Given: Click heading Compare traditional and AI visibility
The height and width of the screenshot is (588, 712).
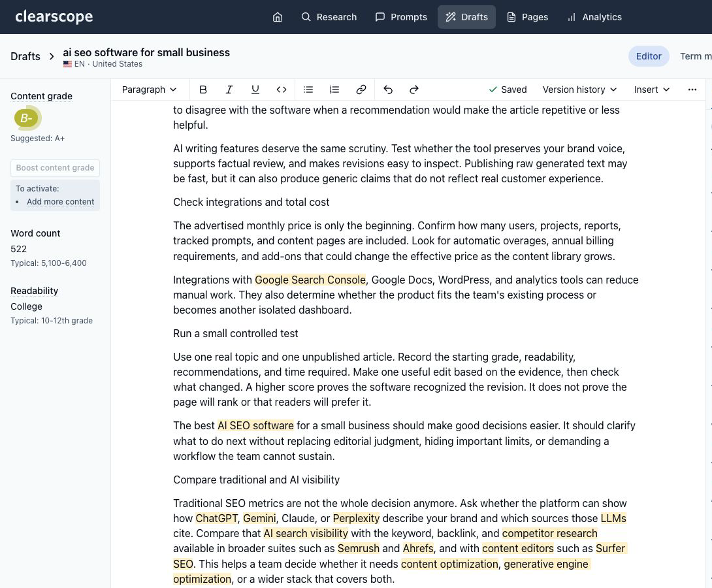Looking at the screenshot, I should tap(256, 480).
